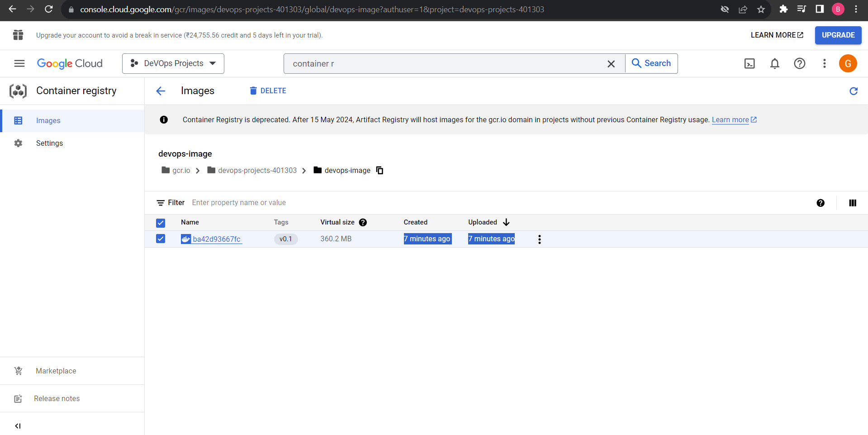Copy the devops-image path to clipboard
The image size is (868, 435).
380,170
